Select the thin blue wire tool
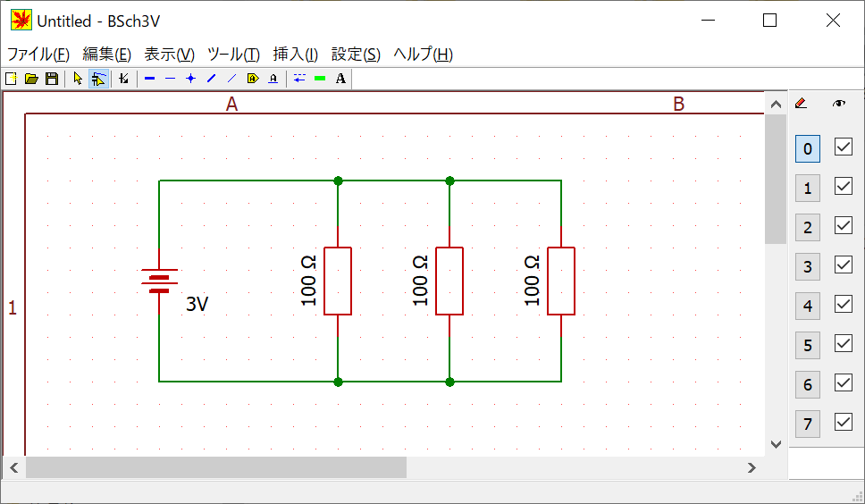 [x=170, y=79]
